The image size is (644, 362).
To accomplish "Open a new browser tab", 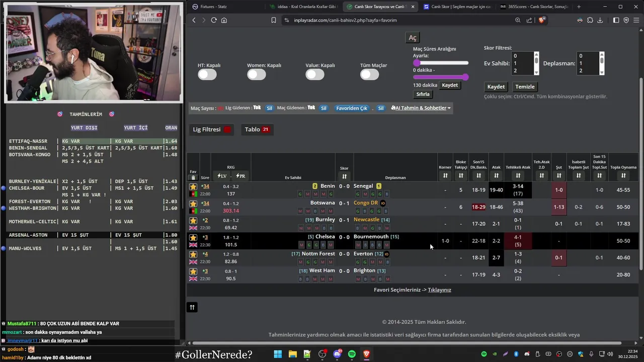I will [x=579, y=7].
